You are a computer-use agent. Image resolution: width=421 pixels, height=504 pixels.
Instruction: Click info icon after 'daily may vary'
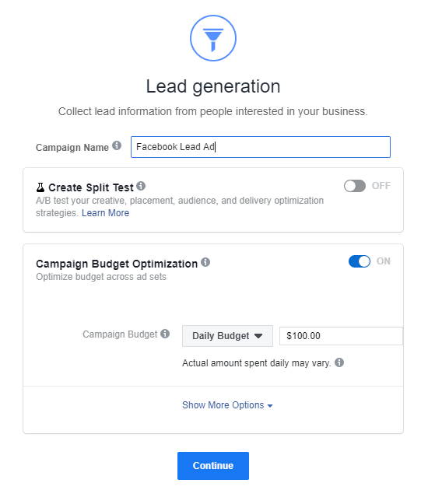click(x=339, y=362)
